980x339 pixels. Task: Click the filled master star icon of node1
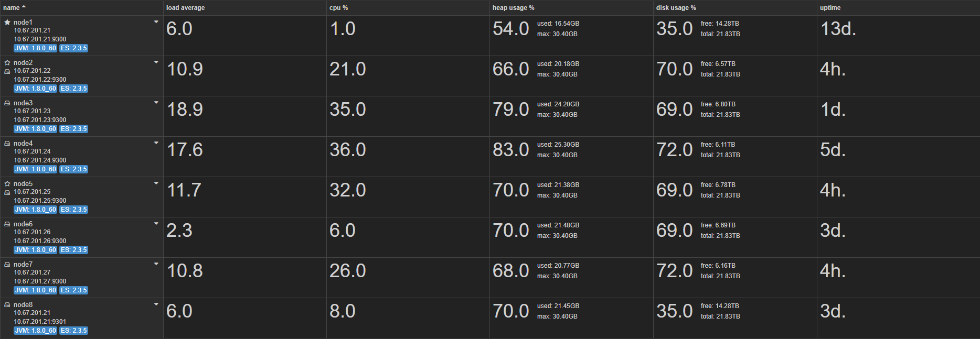pos(7,23)
